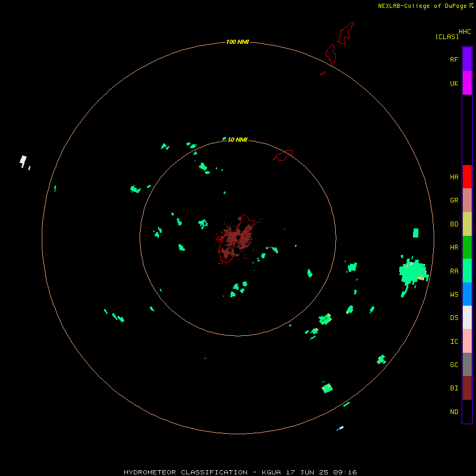Click the blue-white streak echo below the outer ring

(340, 428)
